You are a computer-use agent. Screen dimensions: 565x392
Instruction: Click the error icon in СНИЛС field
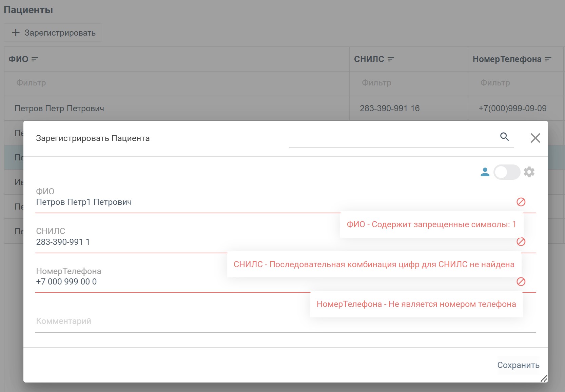pyautogui.click(x=521, y=242)
